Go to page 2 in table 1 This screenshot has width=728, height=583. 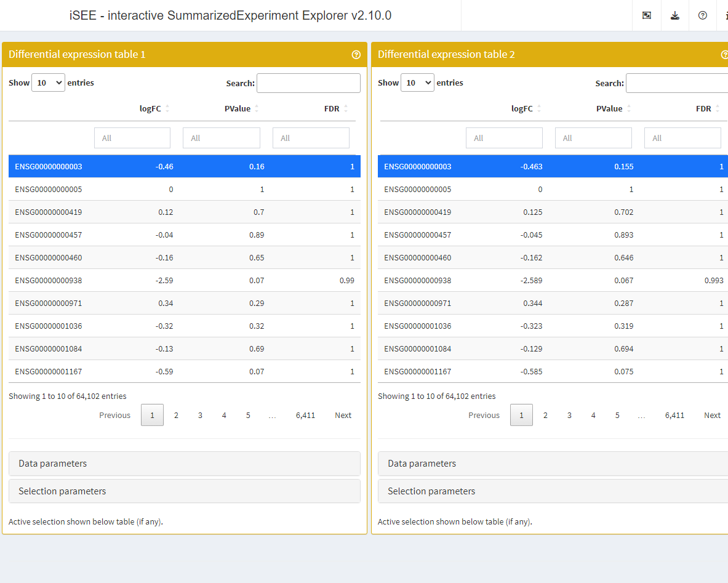[x=176, y=415]
